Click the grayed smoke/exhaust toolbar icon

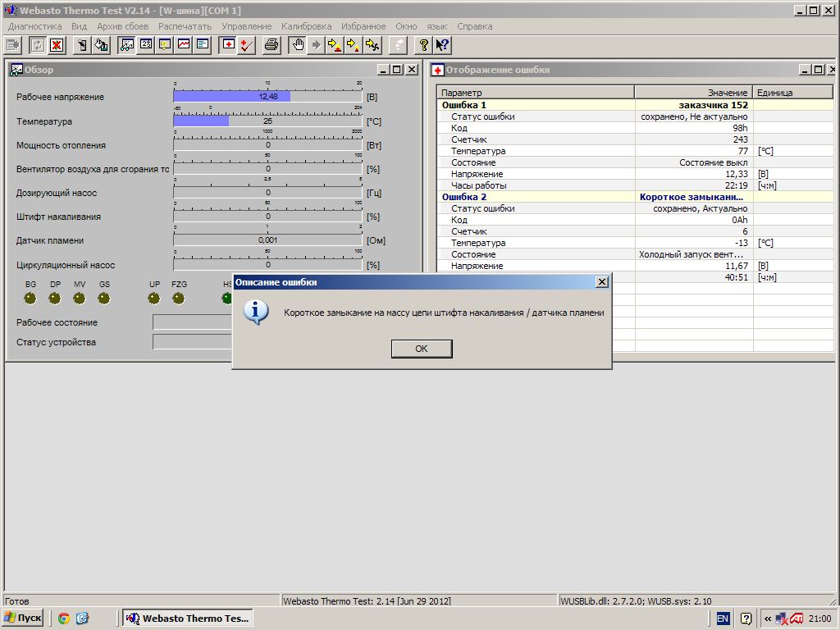(x=398, y=45)
